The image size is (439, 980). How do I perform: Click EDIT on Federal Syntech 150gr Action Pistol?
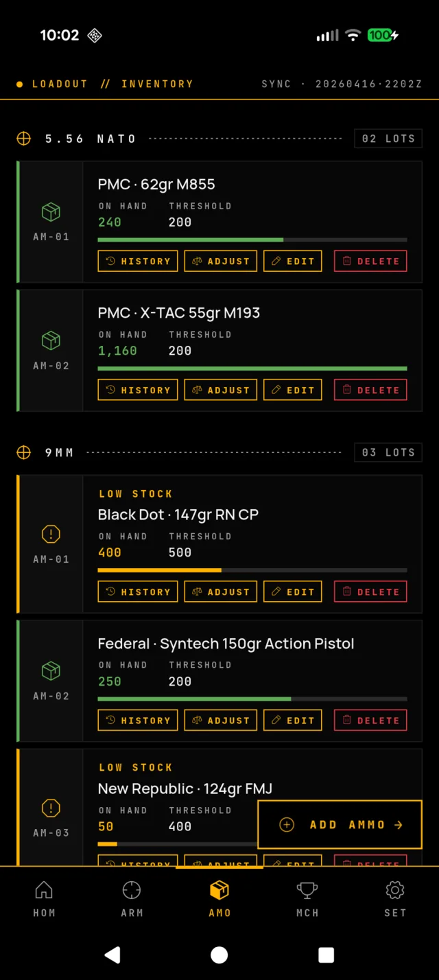coord(292,720)
